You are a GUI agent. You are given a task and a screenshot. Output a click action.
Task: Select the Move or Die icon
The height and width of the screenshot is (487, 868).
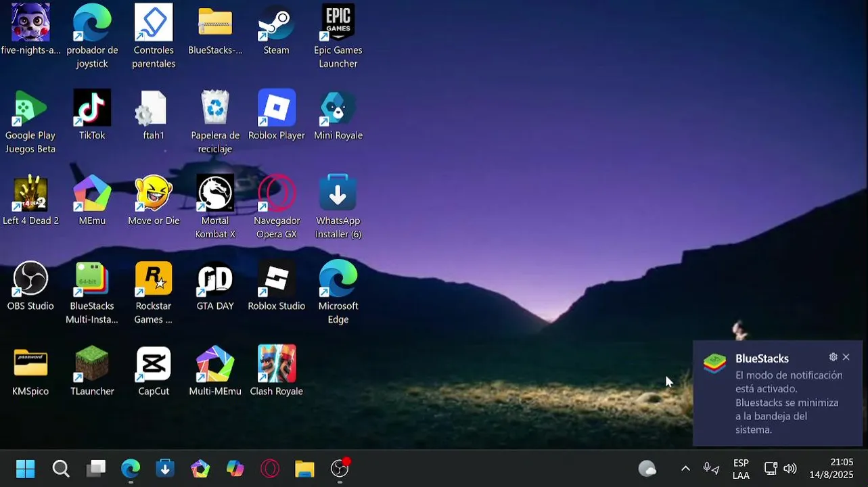pyautogui.click(x=154, y=200)
